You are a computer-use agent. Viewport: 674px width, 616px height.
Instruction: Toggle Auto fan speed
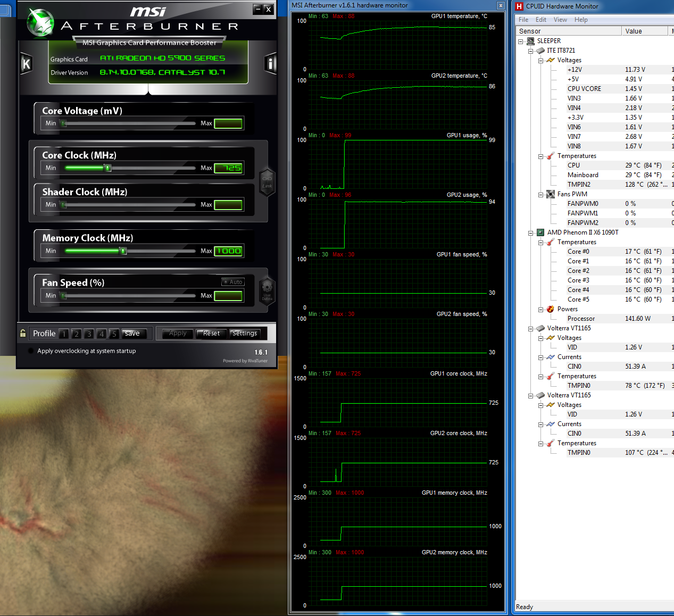233,282
